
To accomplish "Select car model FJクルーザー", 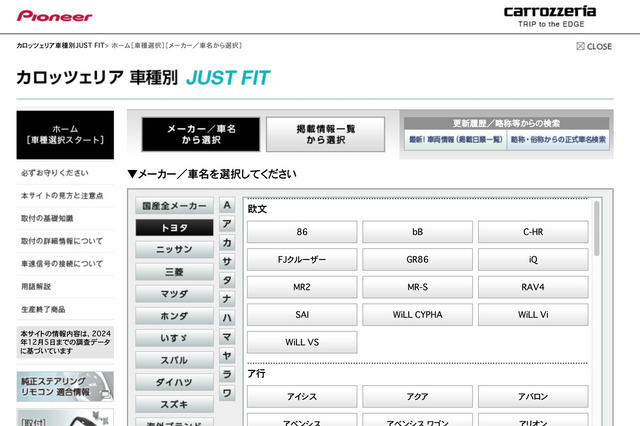I will (x=302, y=260).
